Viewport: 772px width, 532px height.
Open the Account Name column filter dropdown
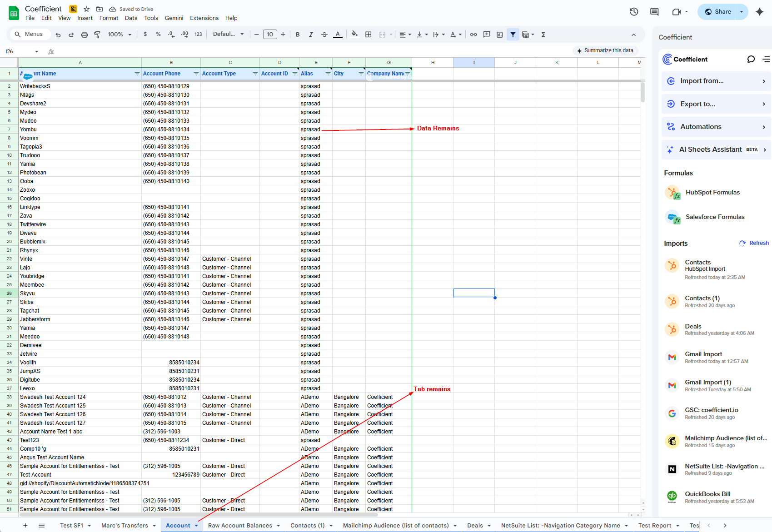coord(137,74)
